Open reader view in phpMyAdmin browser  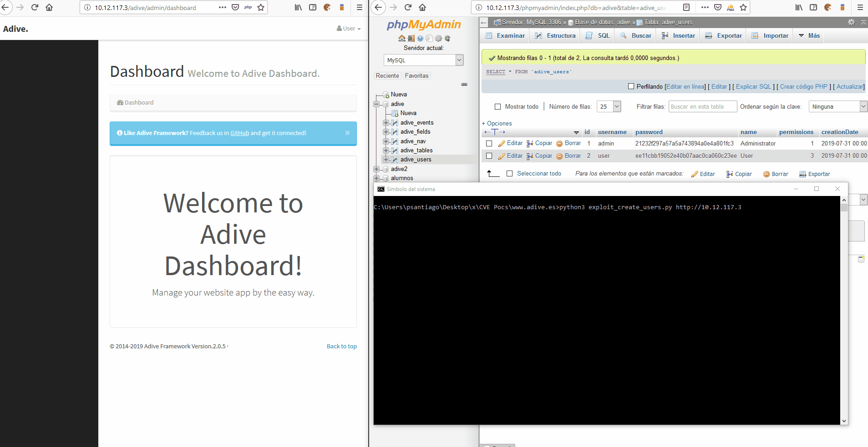[x=686, y=7]
